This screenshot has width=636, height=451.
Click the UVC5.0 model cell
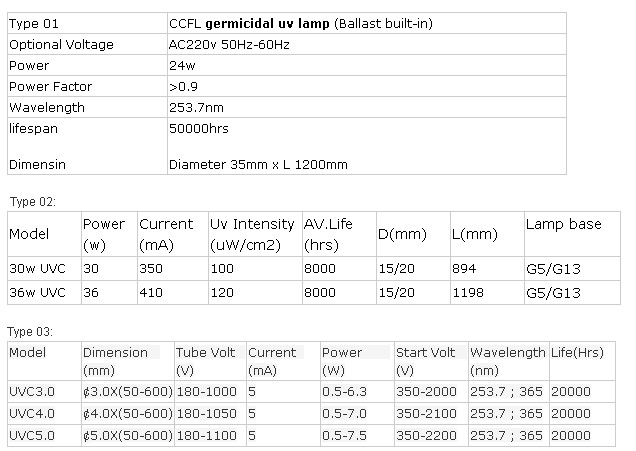32,436
